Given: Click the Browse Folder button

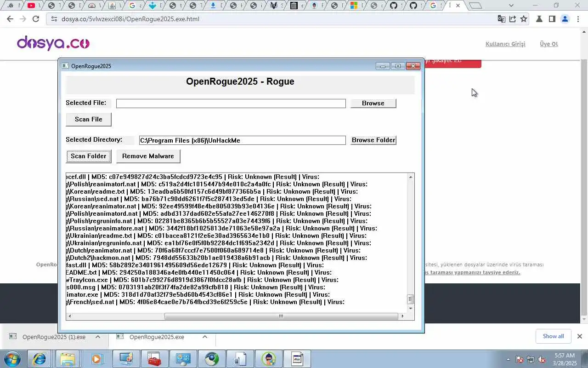Looking at the screenshot, I should (x=373, y=140).
